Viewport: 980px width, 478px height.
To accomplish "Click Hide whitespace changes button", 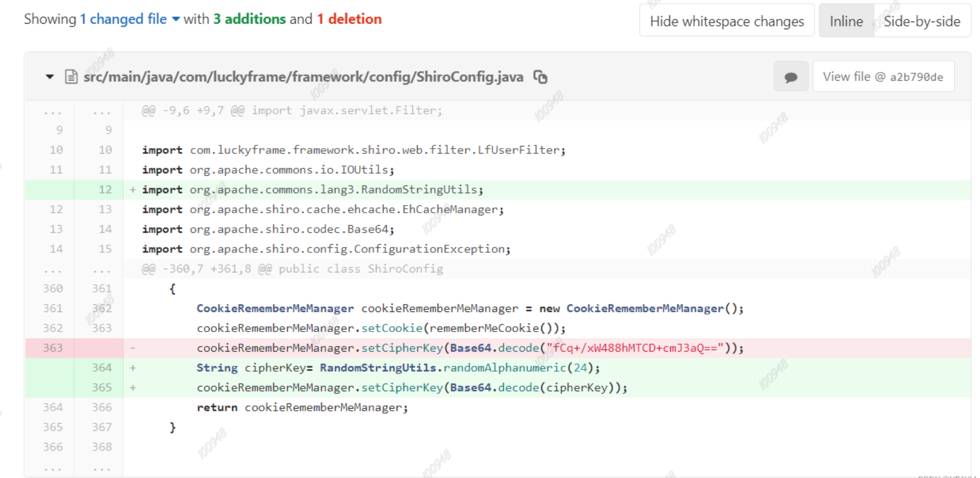I will [727, 21].
